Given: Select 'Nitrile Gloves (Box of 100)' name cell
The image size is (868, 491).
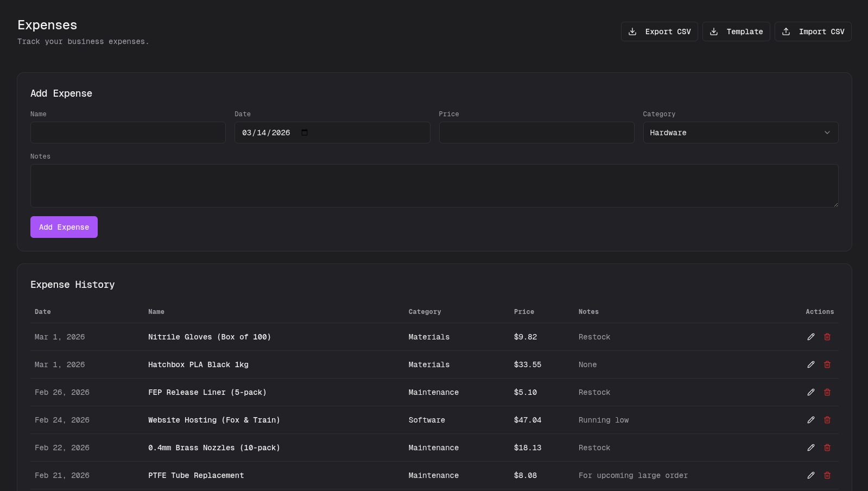Looking at the screenshot, I should point(210,337).
